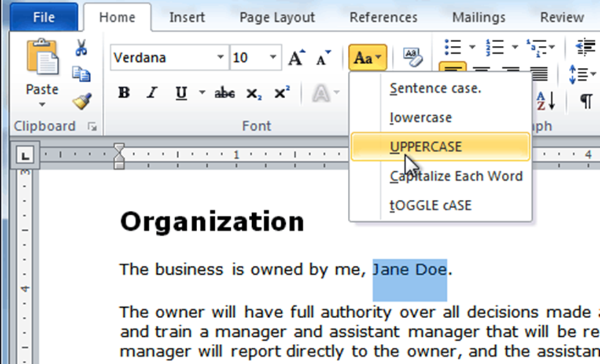Screen dimensions: 600x364
Task: Click the vertical ruler
Action: pyautogui.click(x=25, y=266)
